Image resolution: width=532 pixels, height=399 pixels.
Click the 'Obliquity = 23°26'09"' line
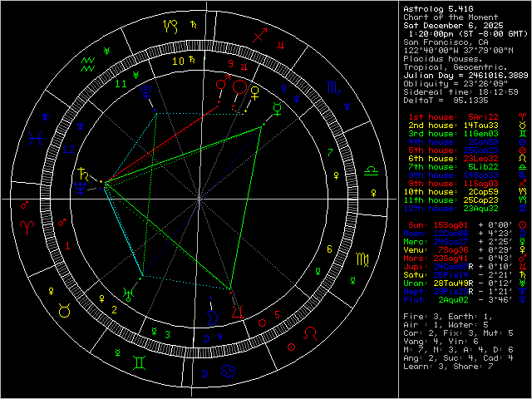456,84
